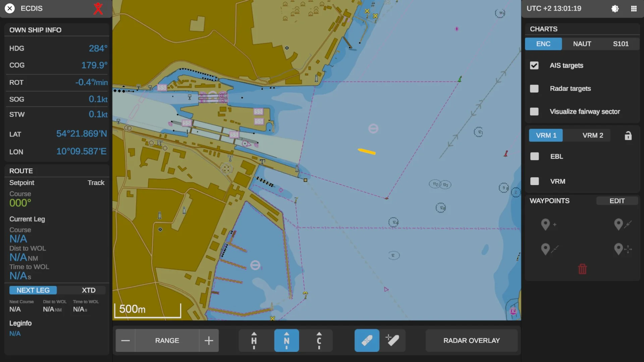Viewport: 644px width, 362px height.
Task: Click the COG value 179.9°
Action: (x=94, y=65)
